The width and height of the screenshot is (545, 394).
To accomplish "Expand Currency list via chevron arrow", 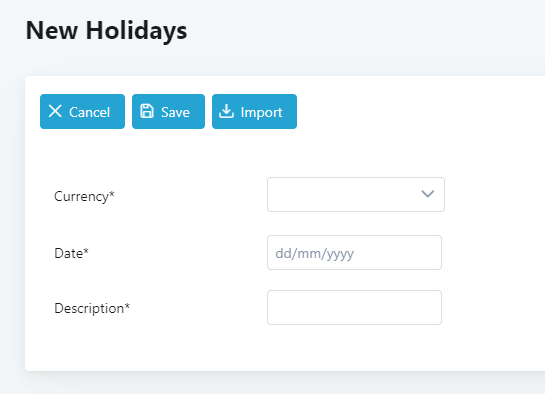I will [x=428, y=194].
